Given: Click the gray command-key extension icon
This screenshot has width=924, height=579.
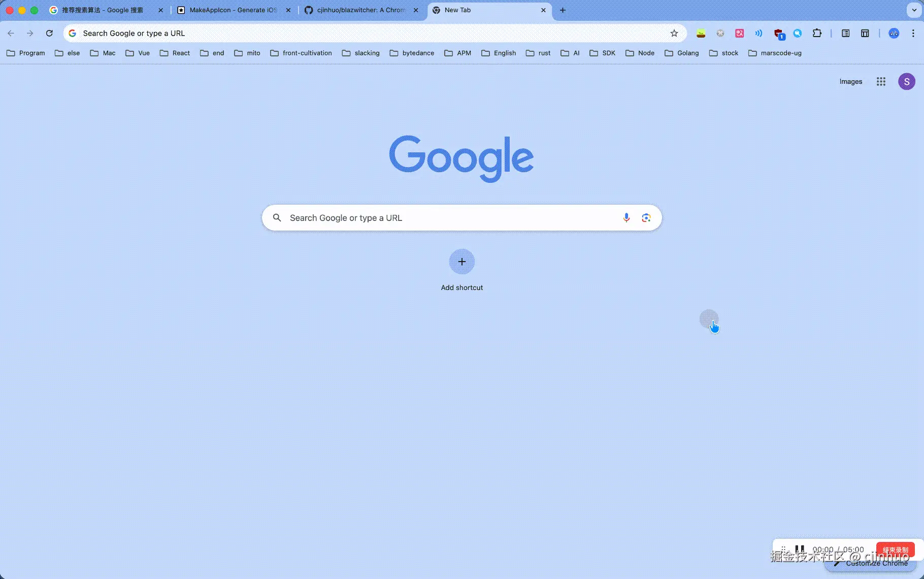Looking at the screenshot, I should (x=720, y=34).
